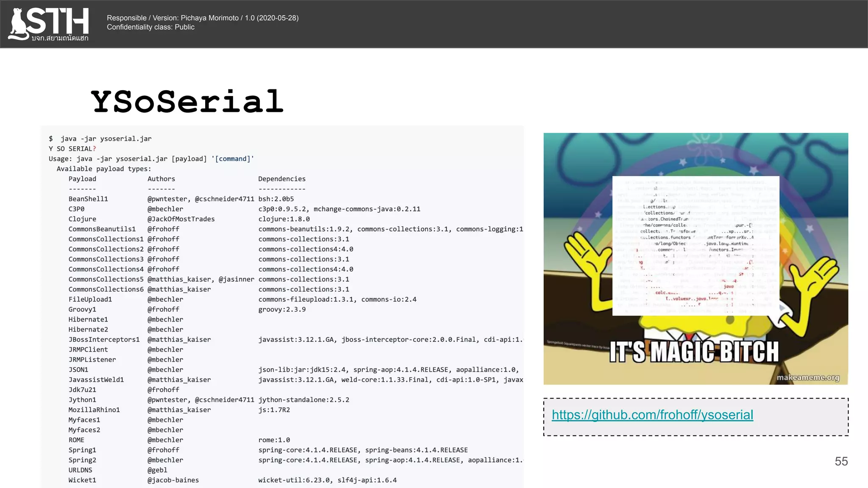The height and width of the screenshot is (488, 868).
Task: Click the rome:1.0 dependency
Action: point(274,440)
